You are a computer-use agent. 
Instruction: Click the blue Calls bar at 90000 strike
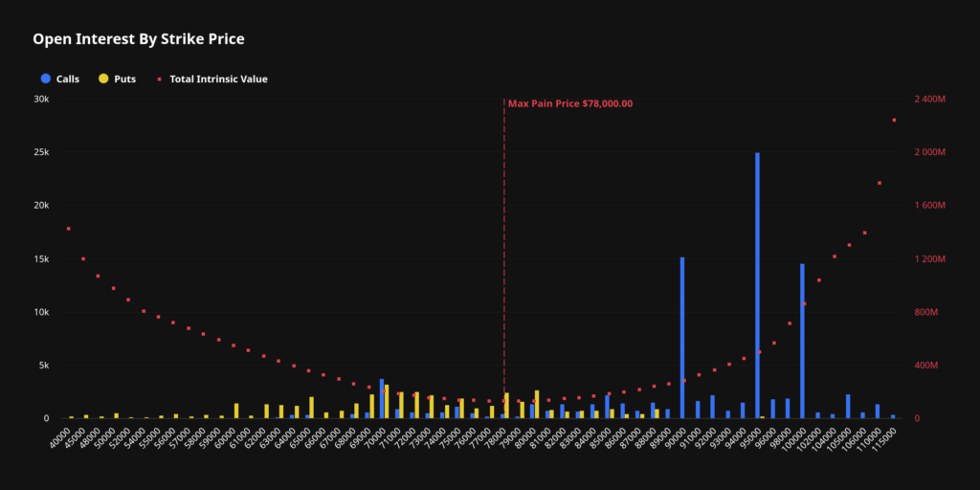coord(681,338)
